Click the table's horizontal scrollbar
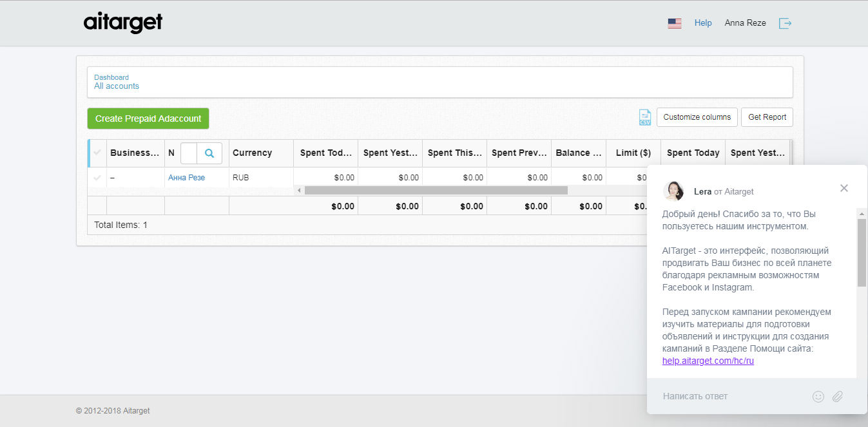 pos(436,191)
